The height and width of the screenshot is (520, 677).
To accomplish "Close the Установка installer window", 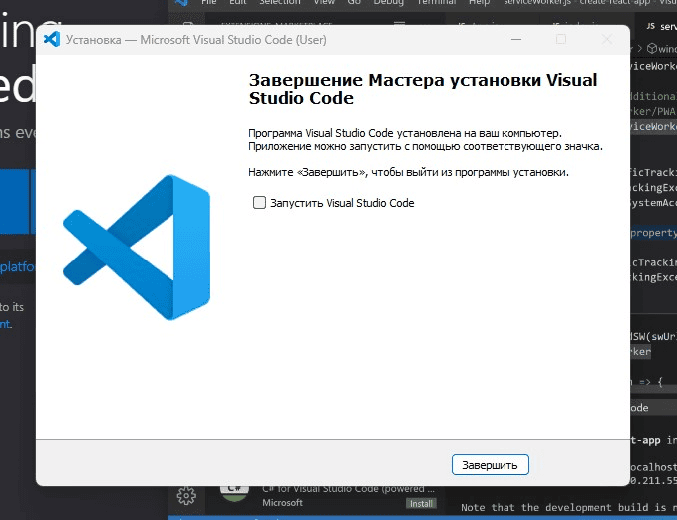I will click(x=607, y=39).
